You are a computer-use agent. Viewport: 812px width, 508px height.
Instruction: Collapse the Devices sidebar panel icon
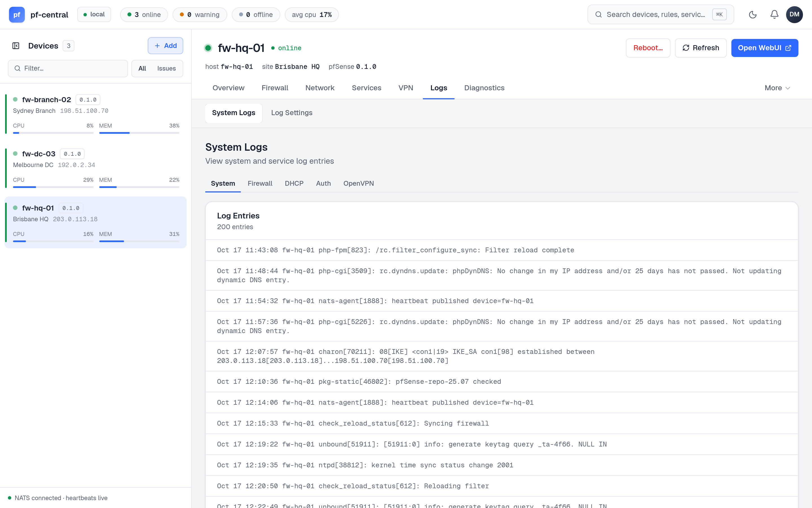[16, 46]
